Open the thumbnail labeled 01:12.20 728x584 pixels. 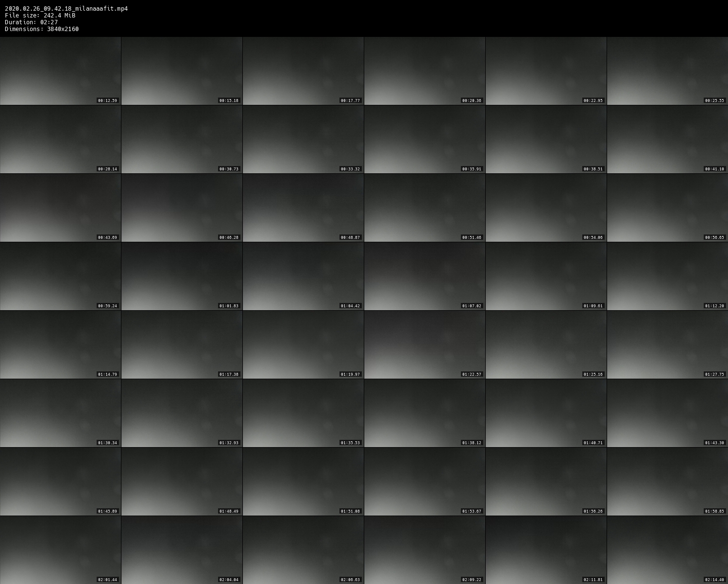(x=667, y=276)
